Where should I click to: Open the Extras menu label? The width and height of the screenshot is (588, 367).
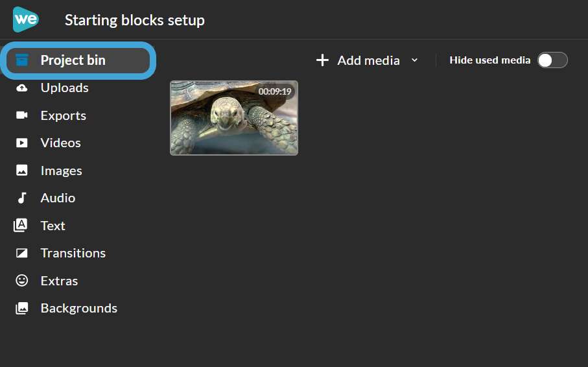pos(59,281)
